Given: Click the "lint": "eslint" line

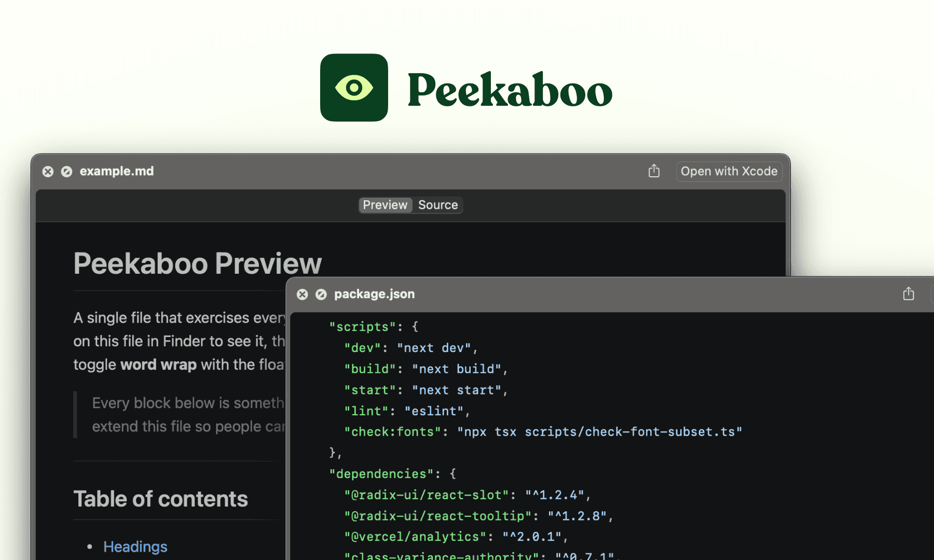Looking at the screenshot, I should pos(407,411).
